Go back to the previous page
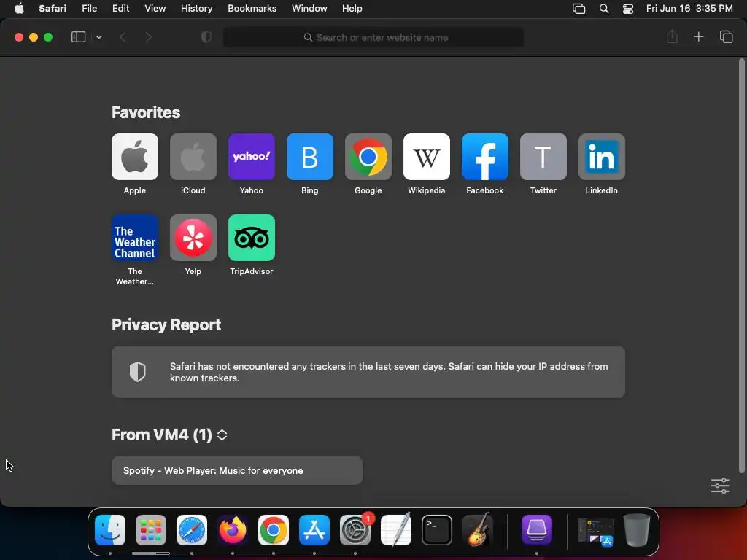Screen dimensions: 747x560 (123, 37)
